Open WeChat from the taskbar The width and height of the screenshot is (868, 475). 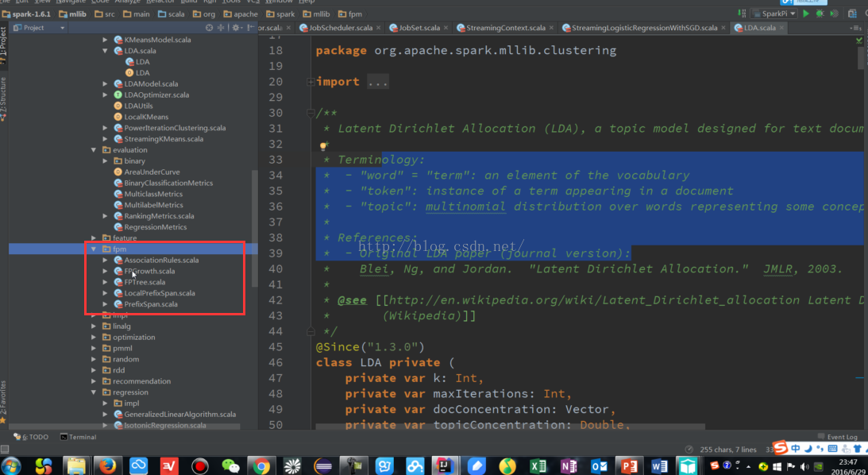[230, 465]
